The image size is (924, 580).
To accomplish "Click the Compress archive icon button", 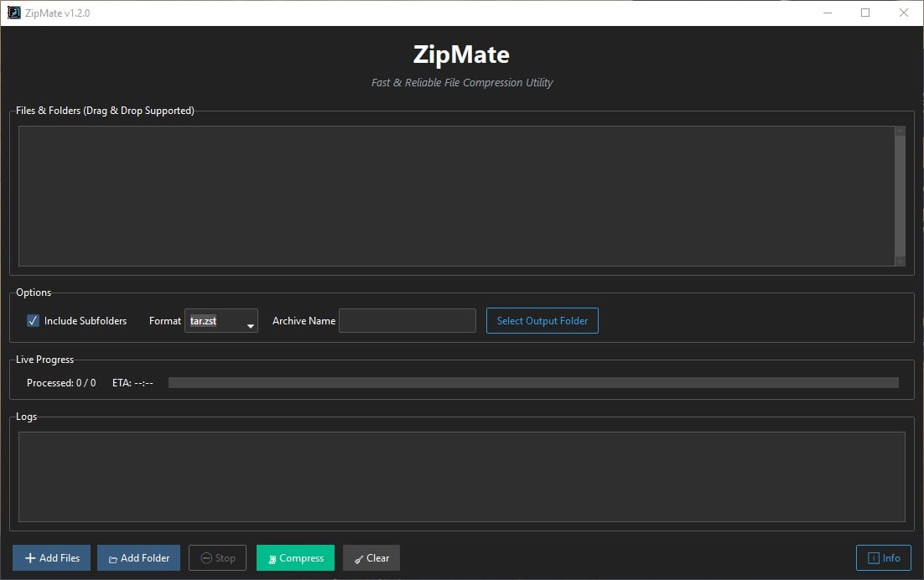I will (273, 557).
